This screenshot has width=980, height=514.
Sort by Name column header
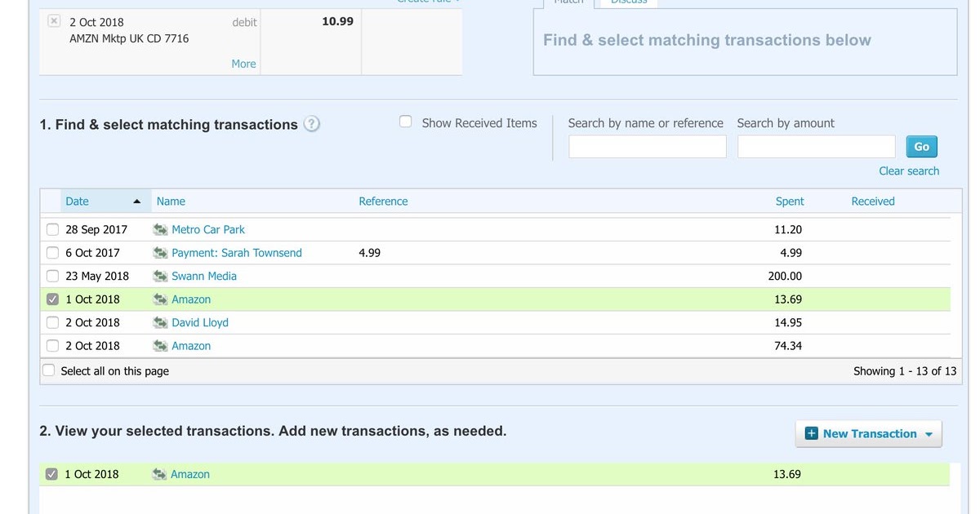pyautogui.click(x=171, y=202)
